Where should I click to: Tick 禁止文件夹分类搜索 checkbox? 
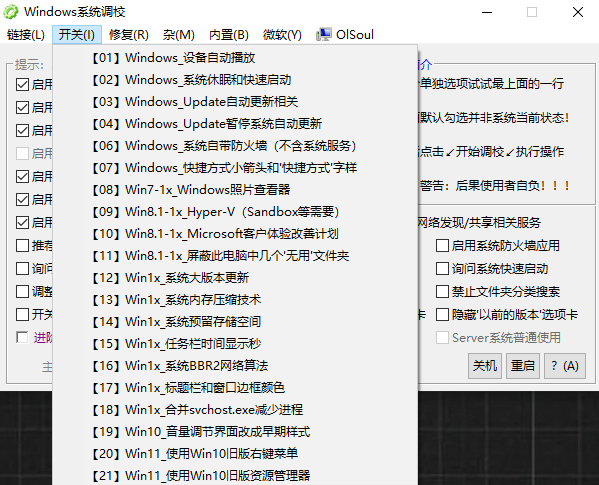(442, 291)
